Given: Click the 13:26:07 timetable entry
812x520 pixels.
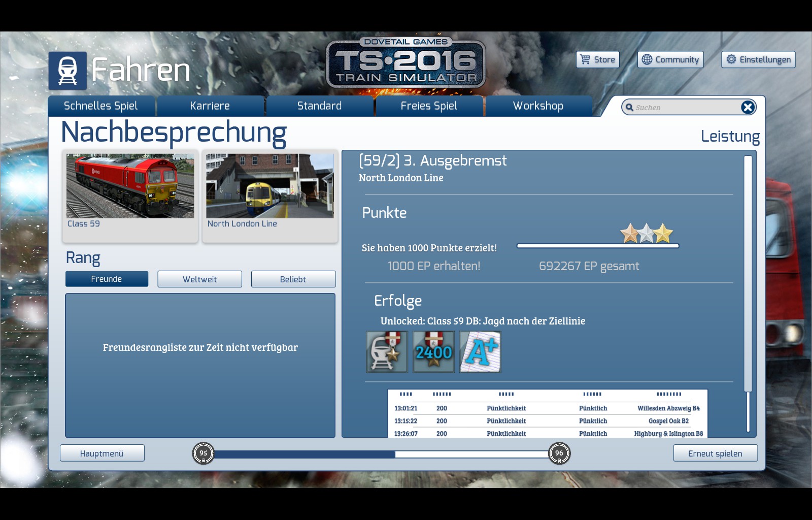Looking at the screenshot, I should click(406, 434).
